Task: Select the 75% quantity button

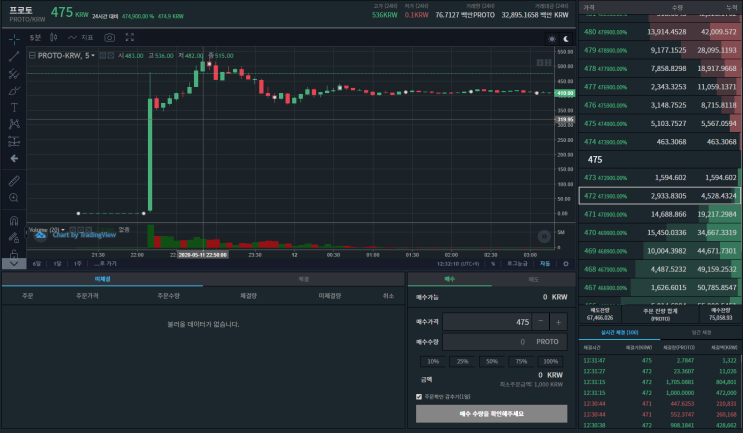Action: coord(521,361)
